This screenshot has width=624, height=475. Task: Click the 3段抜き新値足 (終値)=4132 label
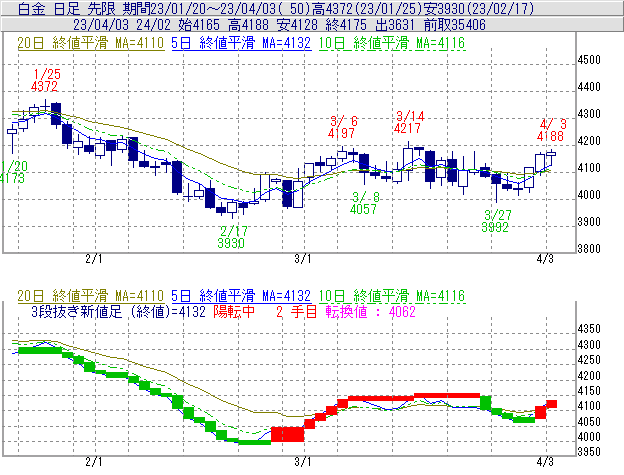[x=119, y=311]
